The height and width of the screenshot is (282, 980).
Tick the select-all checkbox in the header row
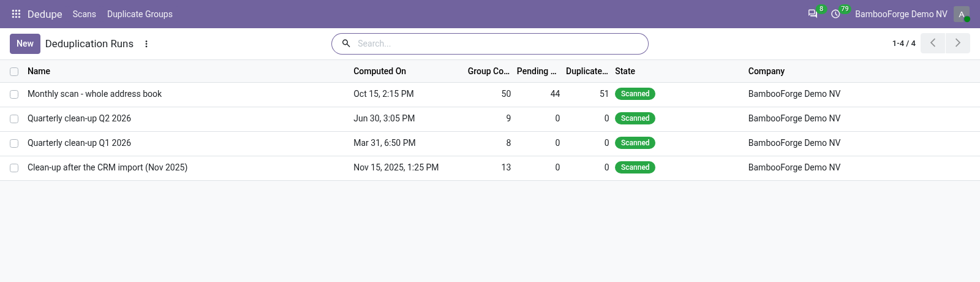coord(14,72)
